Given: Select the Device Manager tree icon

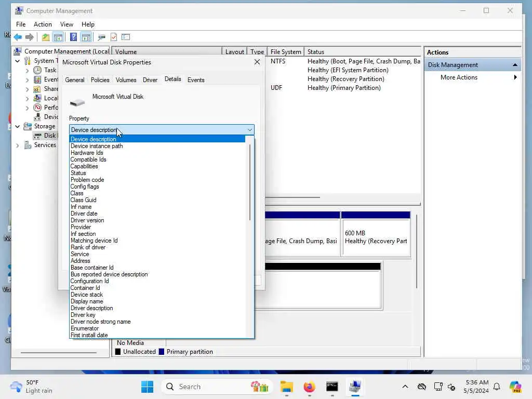Looking at the screenshot, I should tap(37, 117).
